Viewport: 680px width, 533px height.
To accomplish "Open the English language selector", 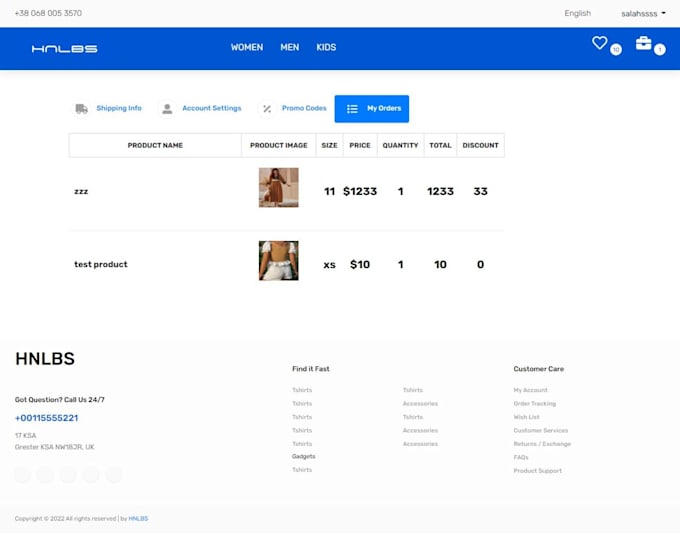I will click(x=577, y=14).
